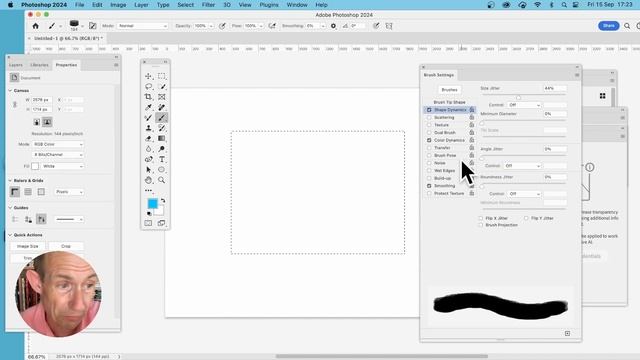Viewport: 640px width, 360px height.
Task: Open Roundness Jitter Control dropdown
Action: 524,193
